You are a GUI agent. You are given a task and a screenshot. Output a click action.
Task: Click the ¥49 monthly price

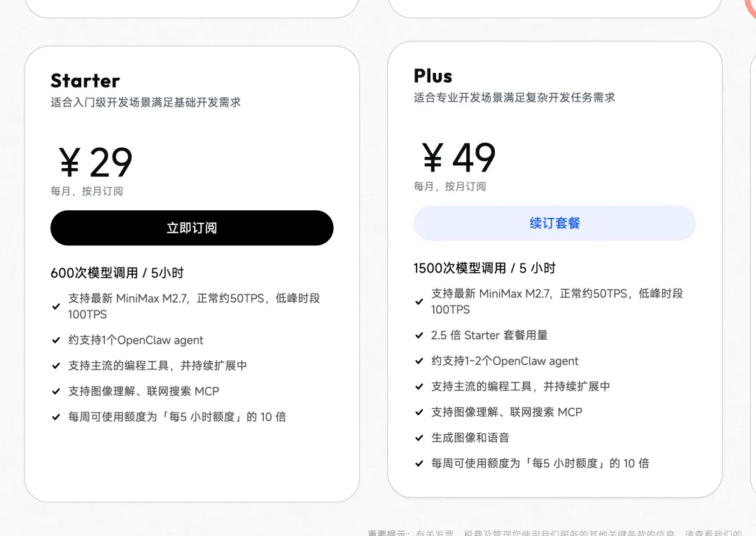click(x=459, y=158)
